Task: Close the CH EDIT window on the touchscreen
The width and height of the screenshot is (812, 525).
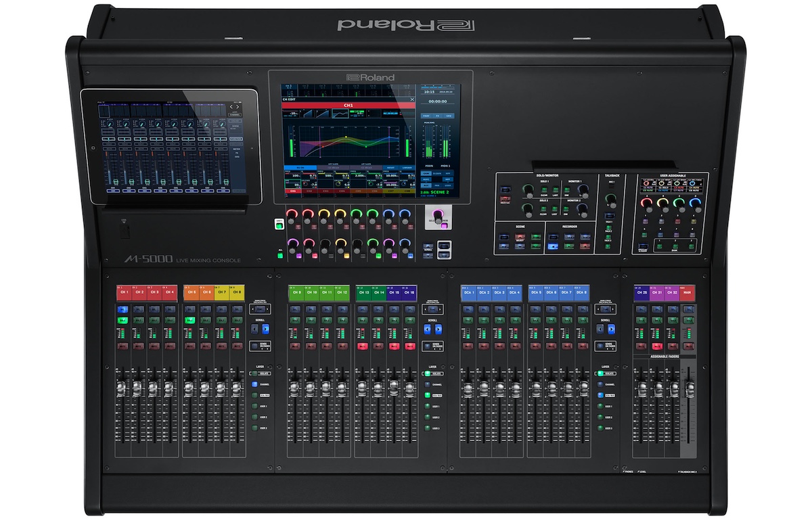Action: point(411,99)
